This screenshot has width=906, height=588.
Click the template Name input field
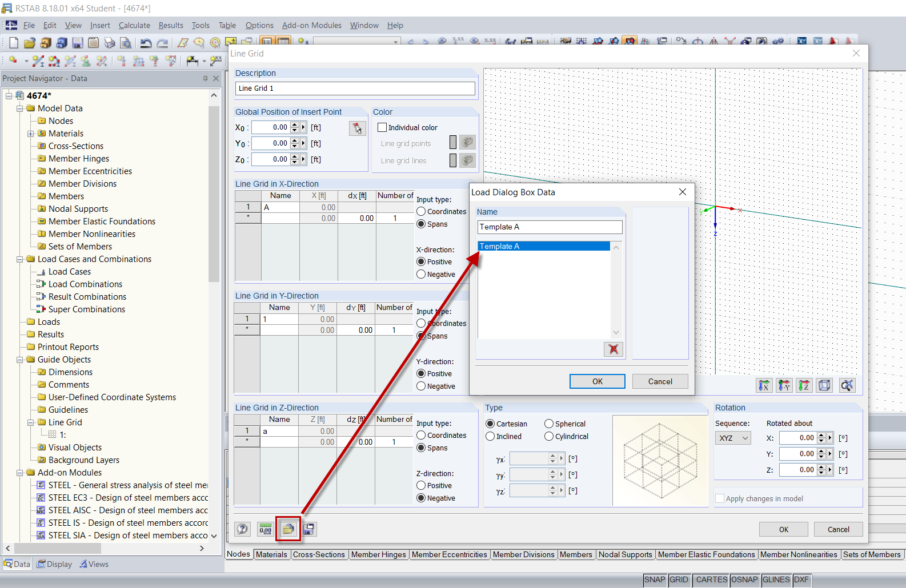550,227
